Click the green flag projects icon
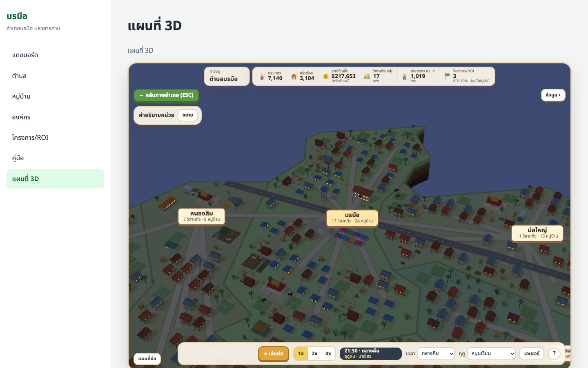The height and width of the screenshot is (368, 588). tap(447, 76)
